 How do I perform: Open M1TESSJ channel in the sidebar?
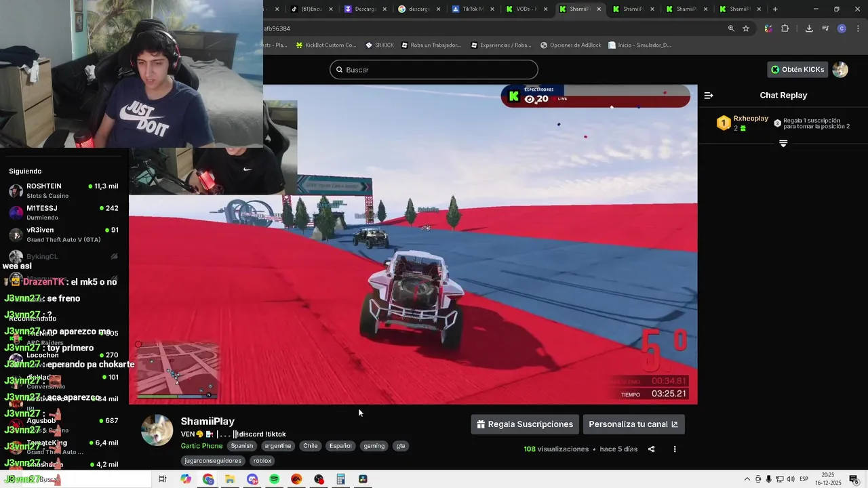coord(64,213)
